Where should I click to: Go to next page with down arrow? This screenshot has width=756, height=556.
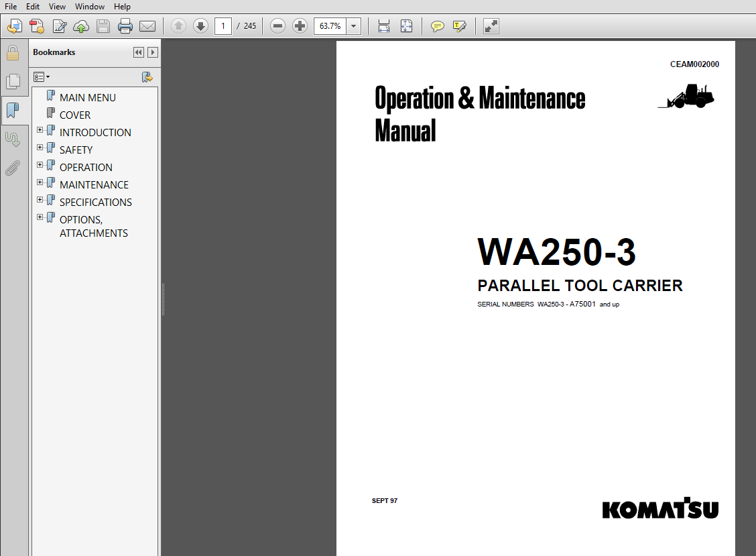[x=200, y=26]
